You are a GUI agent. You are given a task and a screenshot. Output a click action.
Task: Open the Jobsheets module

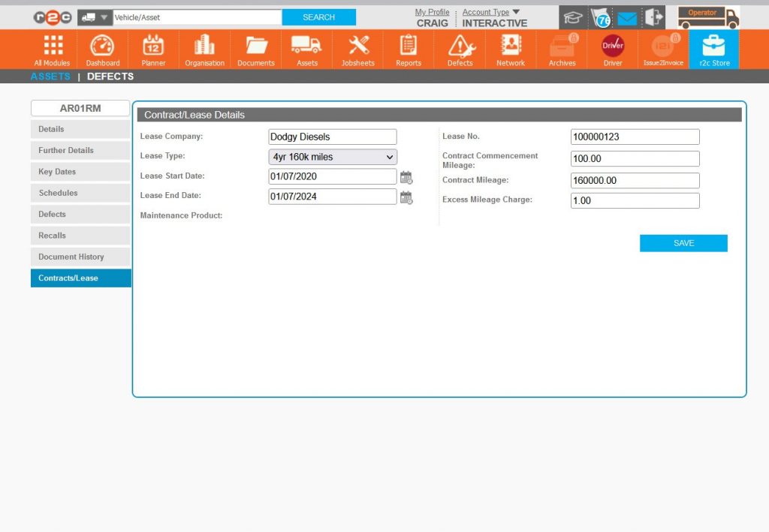[x=357, y=49]
